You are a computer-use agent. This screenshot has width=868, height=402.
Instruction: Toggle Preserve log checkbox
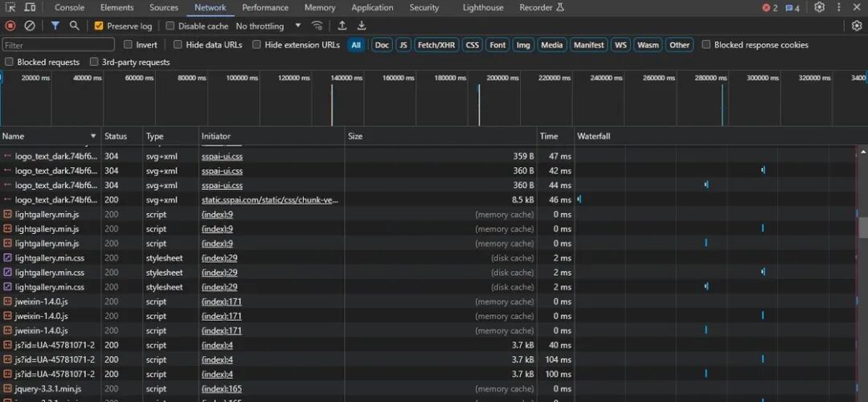[99, 26]
